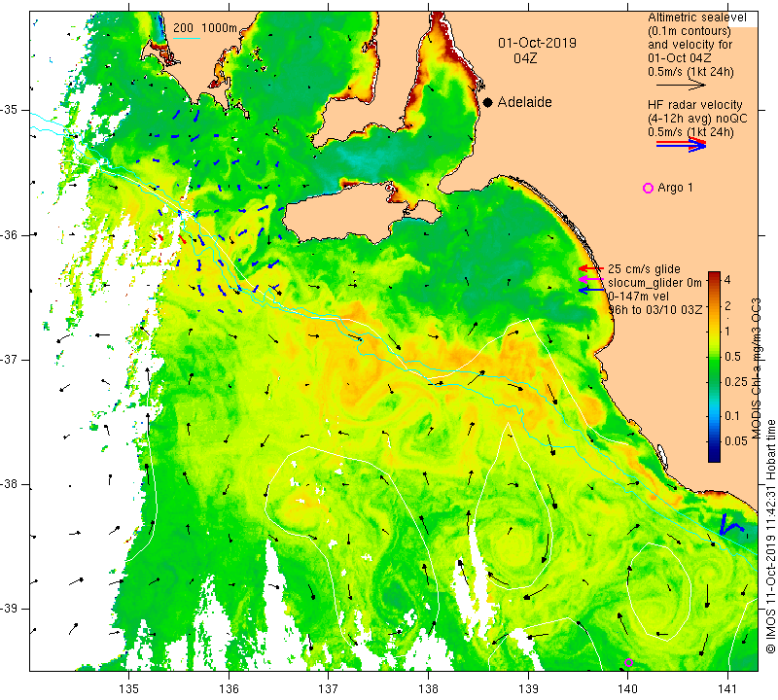The height and width of the screenshot is (700, 778).
Task: Click the Argo 1 legend label
Action: (x=675, y=188)
